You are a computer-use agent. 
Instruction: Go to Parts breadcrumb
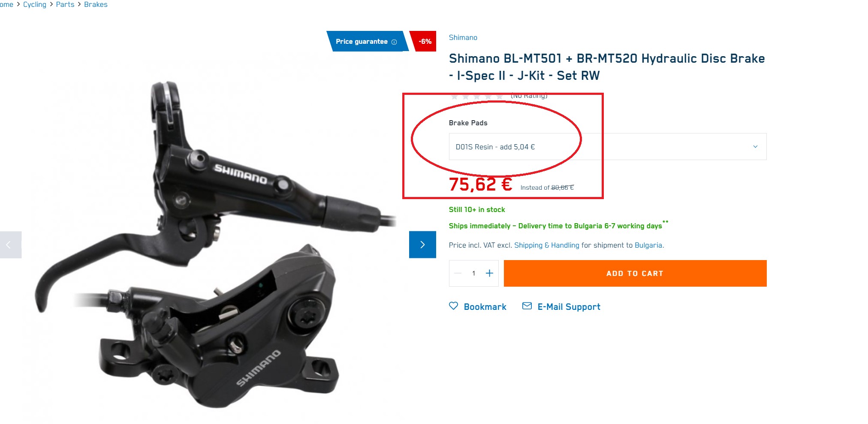point(65,4)
